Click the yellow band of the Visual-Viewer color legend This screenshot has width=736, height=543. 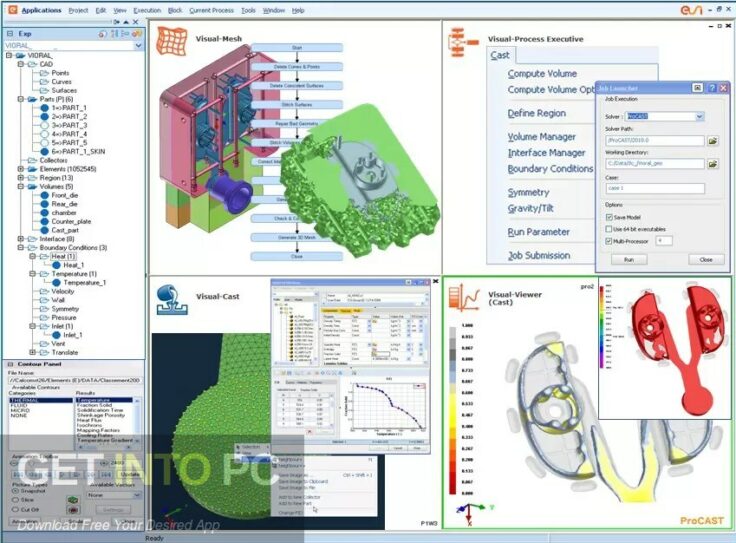point(453,409)
